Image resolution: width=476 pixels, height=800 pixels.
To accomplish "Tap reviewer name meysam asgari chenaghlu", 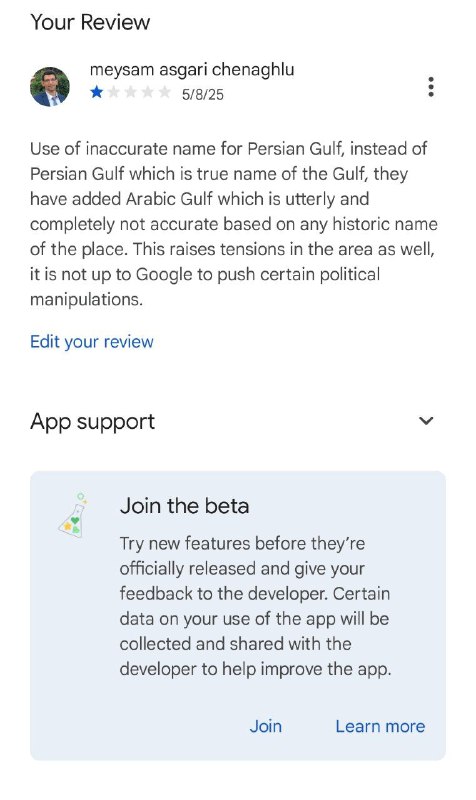I will pyautogui.click(x=192, y=69).
